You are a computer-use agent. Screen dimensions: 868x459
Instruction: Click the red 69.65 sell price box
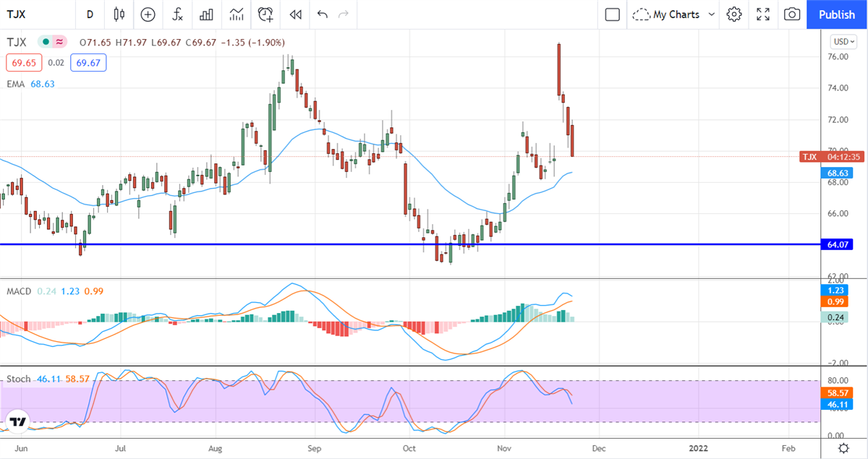(x=24, y=63)
